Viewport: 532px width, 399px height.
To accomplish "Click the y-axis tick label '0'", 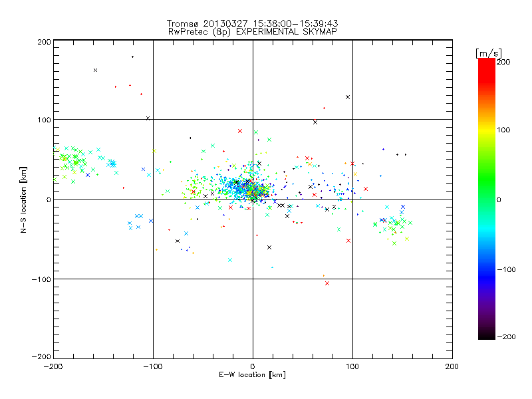I will tap(49, 200).
